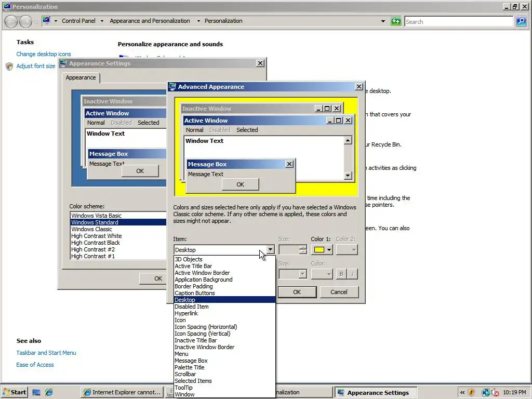Click preview scrollbar down arrow

tap(348, 176)
